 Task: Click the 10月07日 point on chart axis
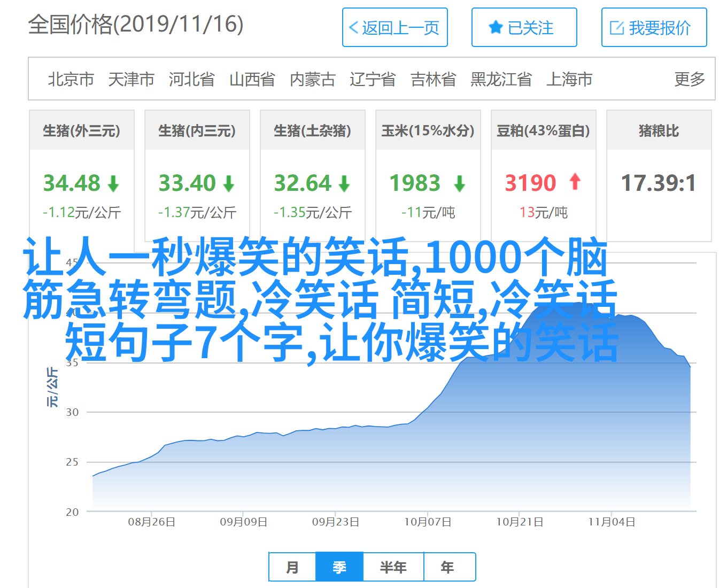click(x=428, y=522)
